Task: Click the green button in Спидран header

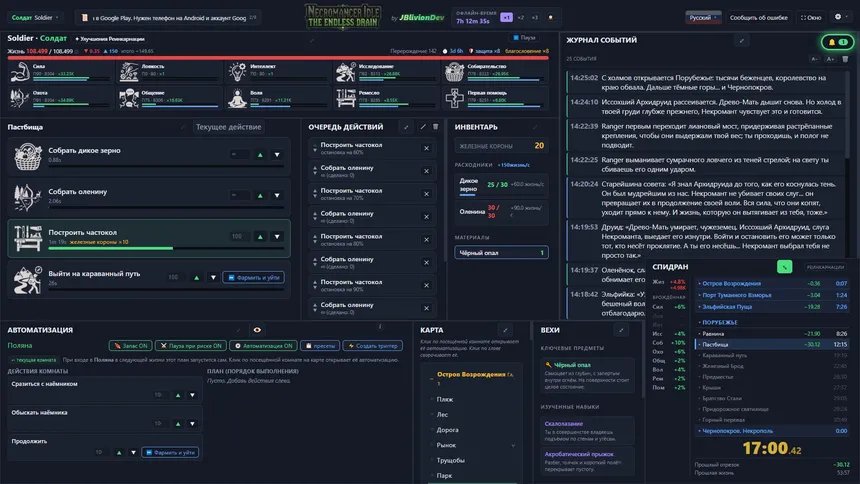Action: coord(784,267)
